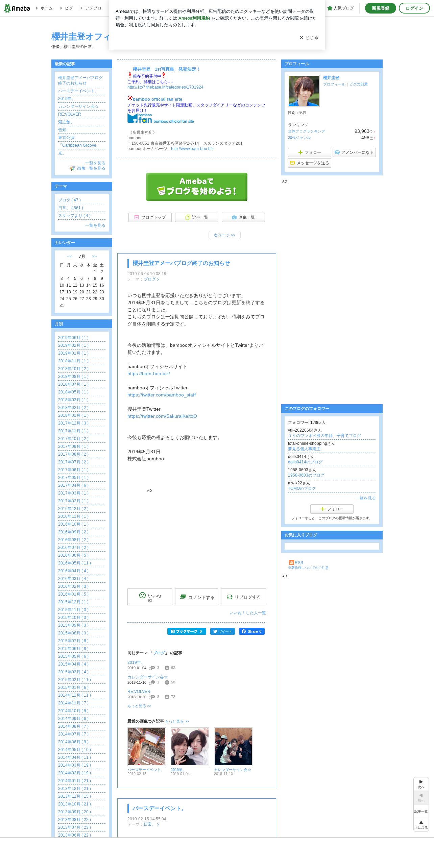Screen dimensions: 434x868
Task: Click the B!ブックマーク share button
Action: coord(187,631)
